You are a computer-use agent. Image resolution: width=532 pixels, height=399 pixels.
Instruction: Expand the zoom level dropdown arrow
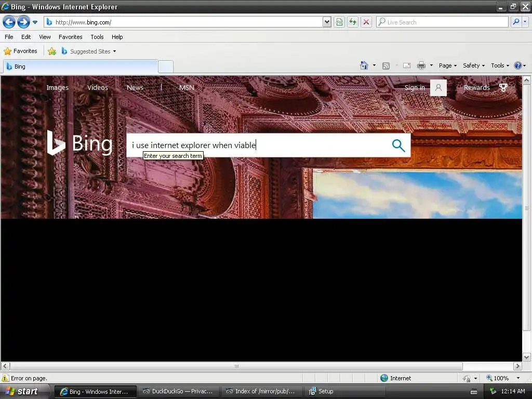coord(518,378)
